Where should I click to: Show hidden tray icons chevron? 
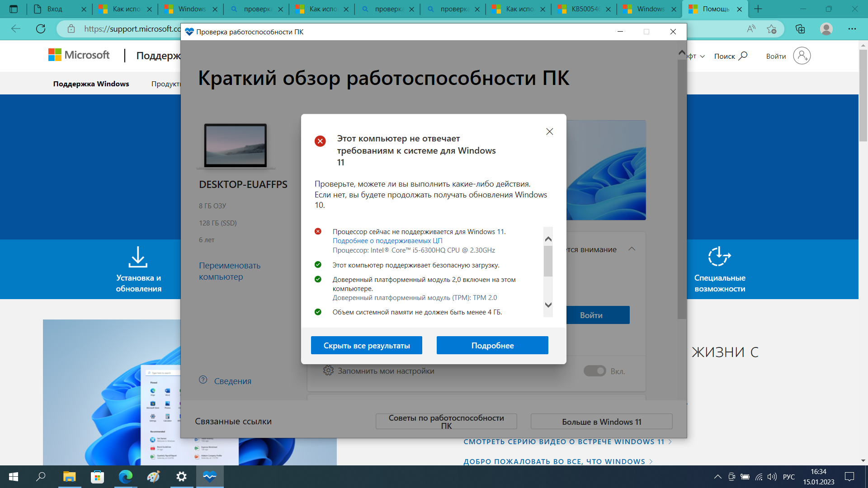pyautogui.click(x=717, y=477)
